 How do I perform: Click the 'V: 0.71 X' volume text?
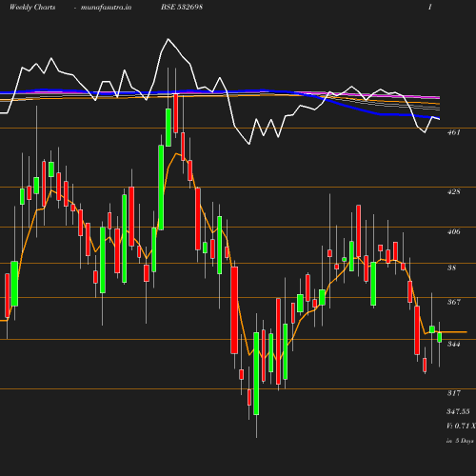[461, 426]
